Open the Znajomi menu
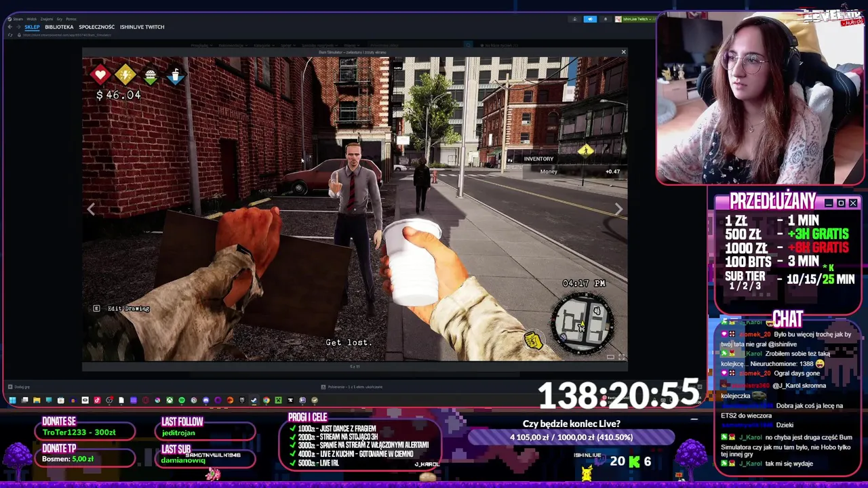This screenshot has height=488, width=868. tap(47, 19)
